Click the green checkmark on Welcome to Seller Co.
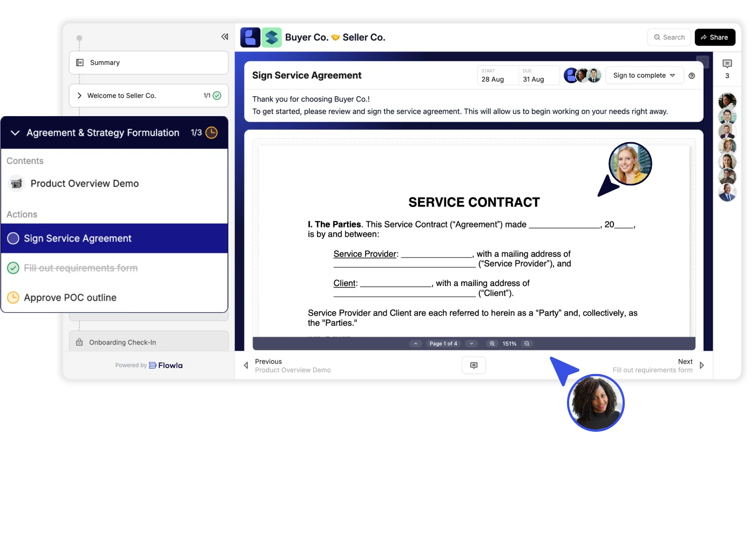The height and width of the screenshot is (535, 756). click(217, 96)
